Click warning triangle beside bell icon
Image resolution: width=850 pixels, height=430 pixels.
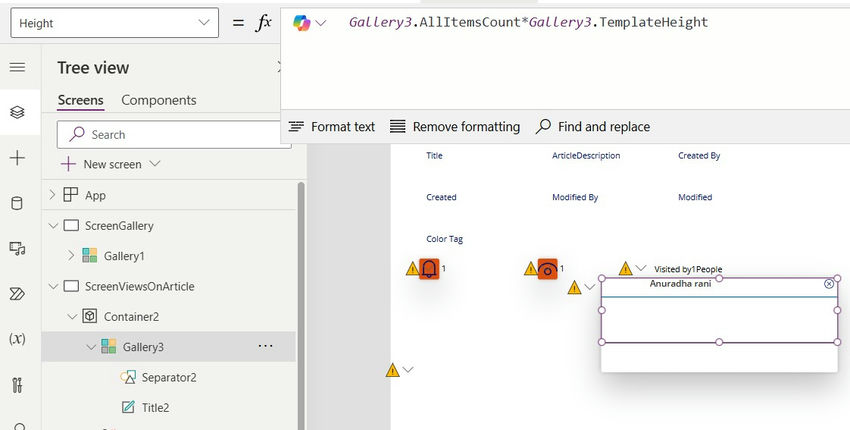coord(413,268)
